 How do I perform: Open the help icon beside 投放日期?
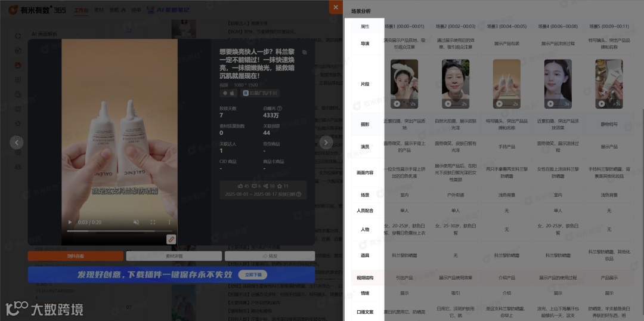[x=299, y=194]
